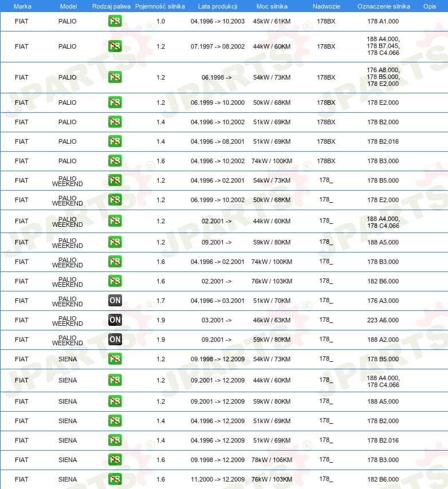Click engine capacity 1.0 cell

(x=160, y=21)
